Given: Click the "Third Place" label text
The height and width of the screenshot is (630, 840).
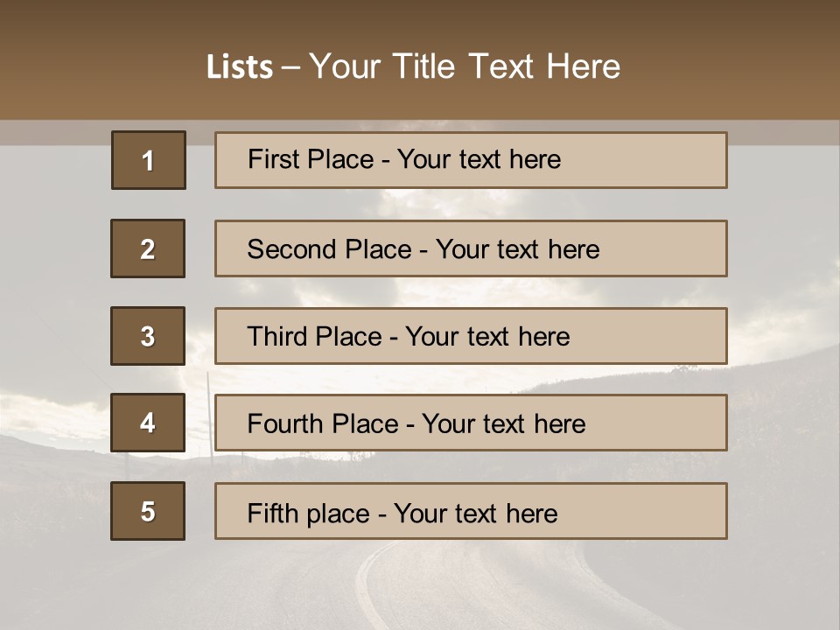Looking at the screenshot, I should tap(314, 337).
